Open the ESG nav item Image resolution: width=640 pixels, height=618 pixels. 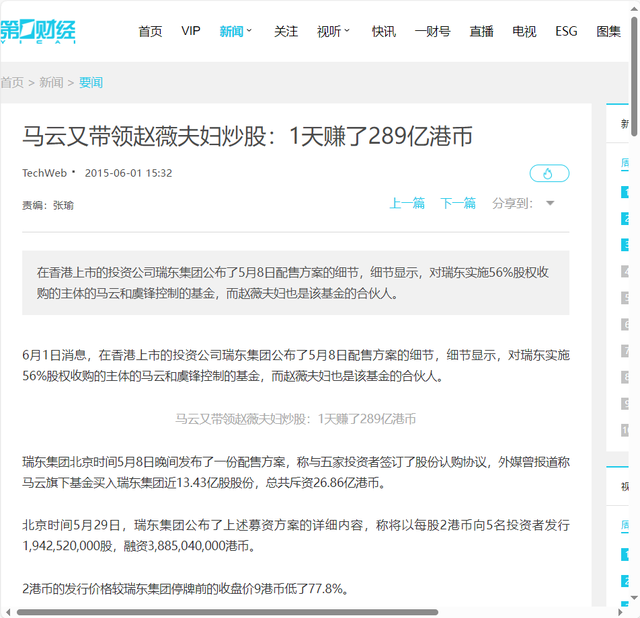tap(566, 31)
